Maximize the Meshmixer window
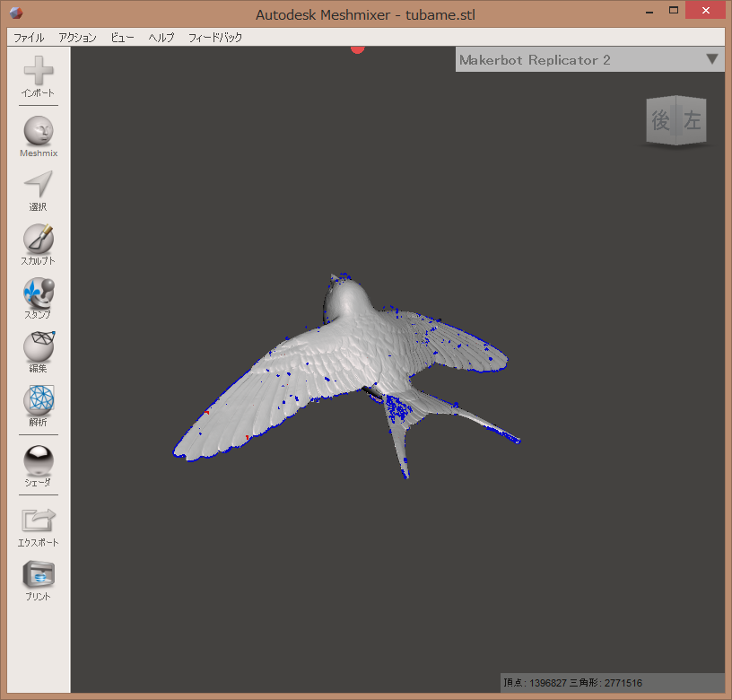 pyautogui.click(x=673, y=10)
